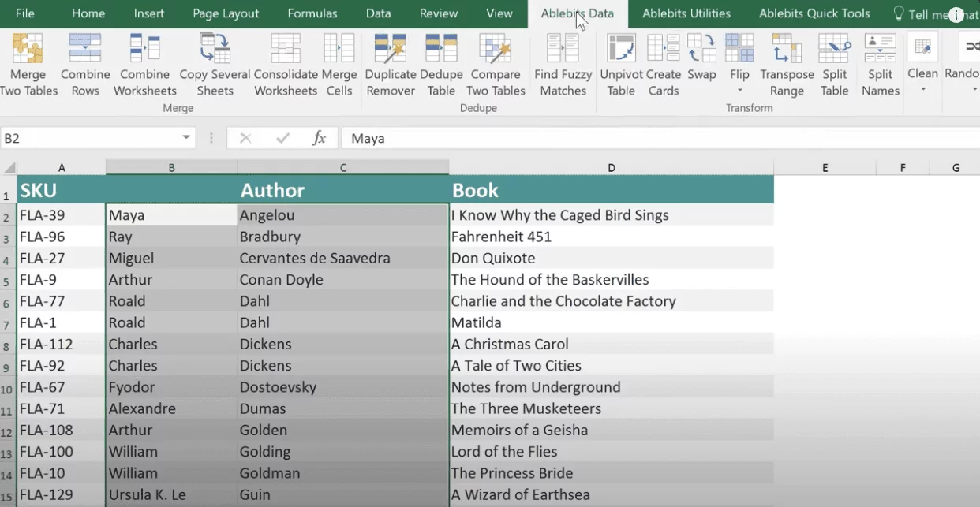Screen dimensions: 980x507
Task: Switch to the Formulas tab
Action: pos(312,13)
